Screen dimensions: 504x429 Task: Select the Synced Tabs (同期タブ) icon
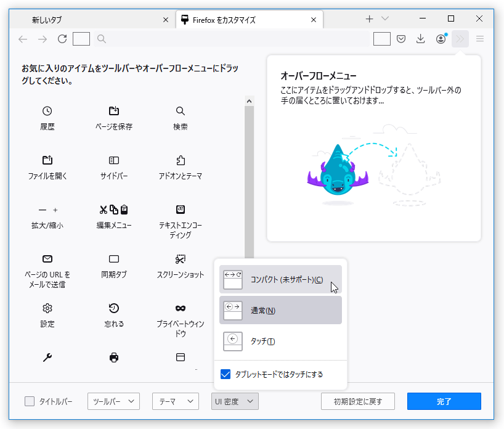[114, 259]
